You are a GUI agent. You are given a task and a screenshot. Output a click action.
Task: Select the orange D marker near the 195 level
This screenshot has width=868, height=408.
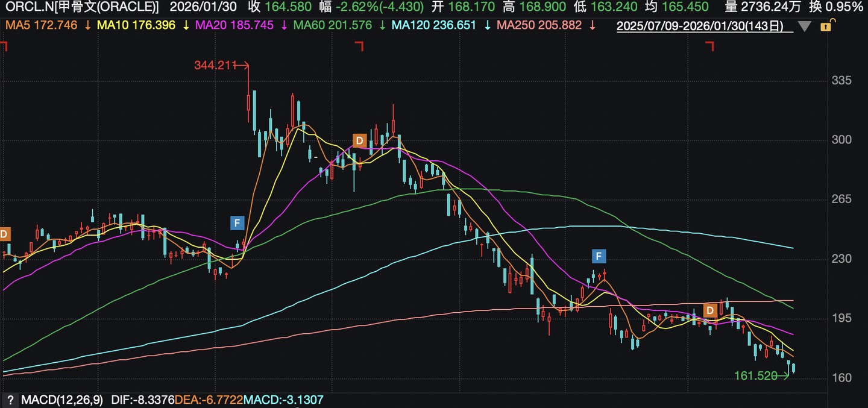click(x=711, y=310)
